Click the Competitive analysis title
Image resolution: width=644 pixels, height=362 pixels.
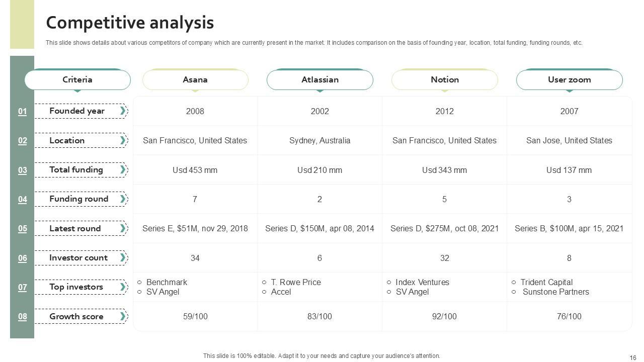[130, 23]
